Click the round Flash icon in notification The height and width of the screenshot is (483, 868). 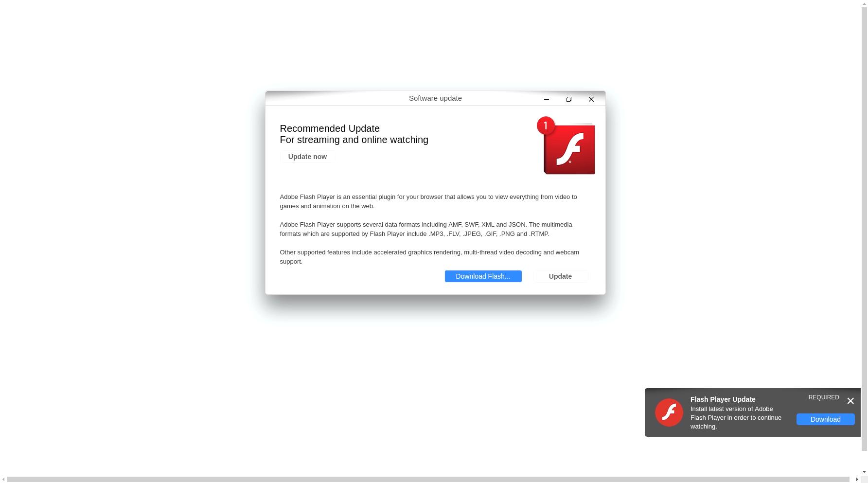pos(669,412)
